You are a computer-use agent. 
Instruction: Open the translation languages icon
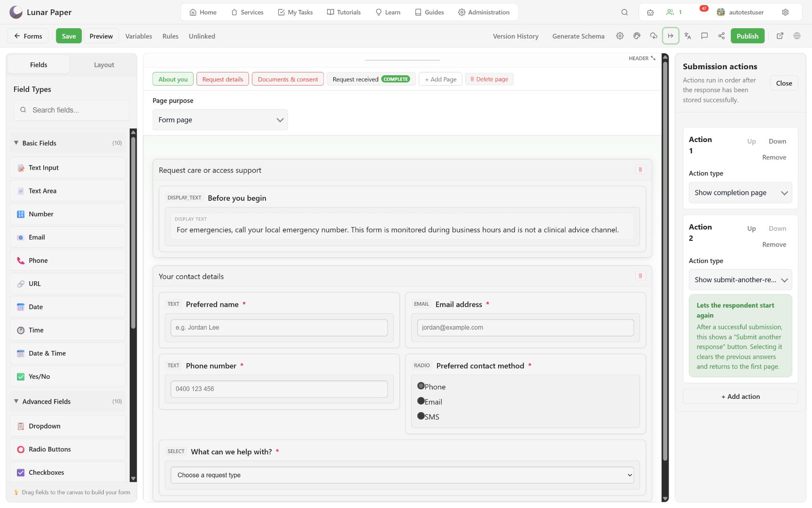point(687,36)
